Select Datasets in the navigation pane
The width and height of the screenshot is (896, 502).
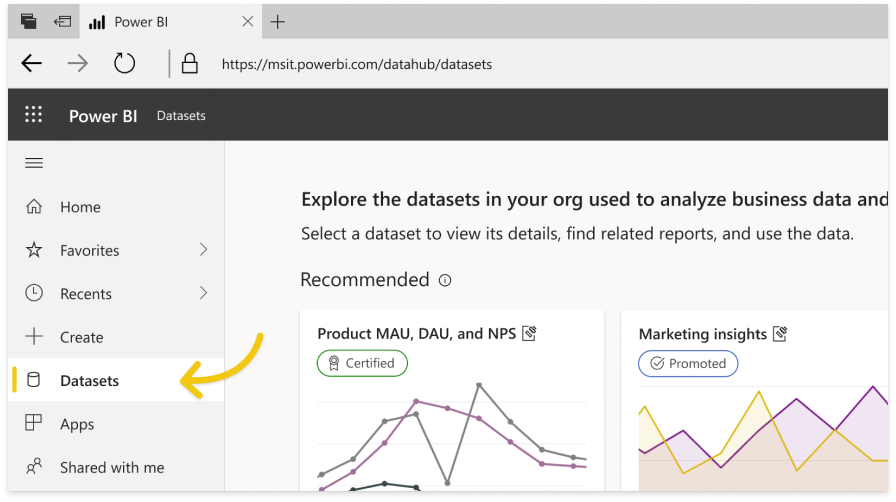(89, 381)
